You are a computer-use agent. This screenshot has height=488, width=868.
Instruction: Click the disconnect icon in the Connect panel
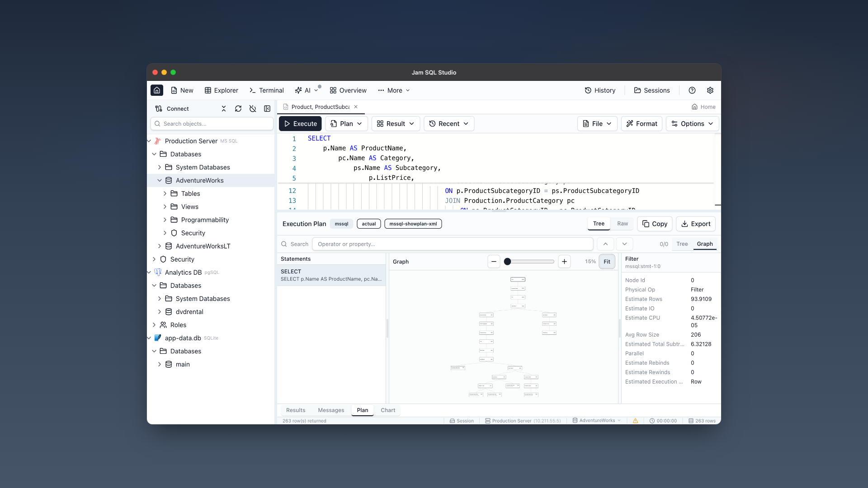pyautogui.click(x=253, y=108)
